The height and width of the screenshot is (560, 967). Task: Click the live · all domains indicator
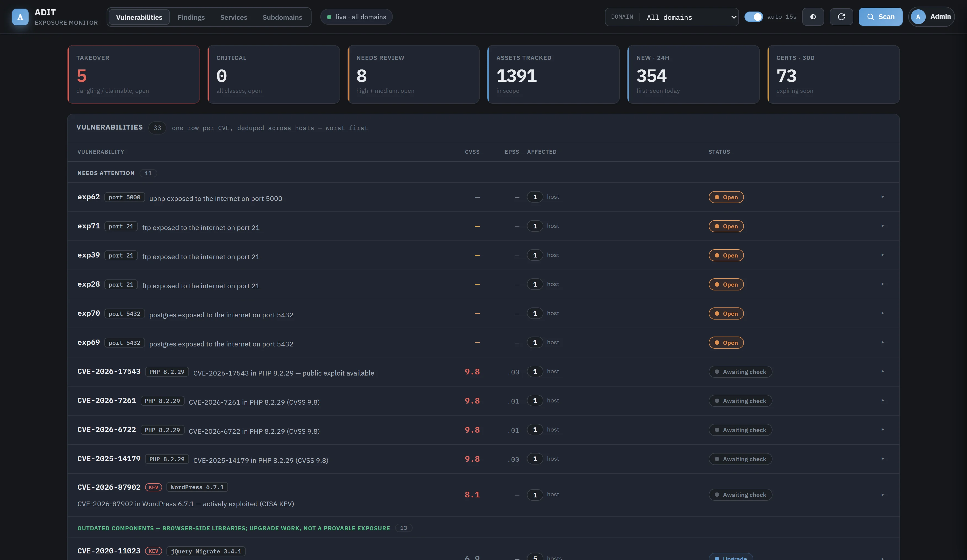[357, 17]
